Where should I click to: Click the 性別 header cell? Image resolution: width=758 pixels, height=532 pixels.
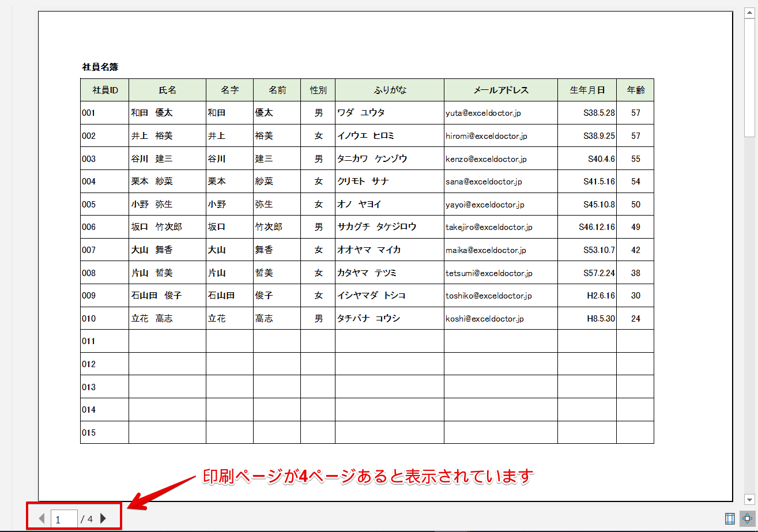pos(318,90)
